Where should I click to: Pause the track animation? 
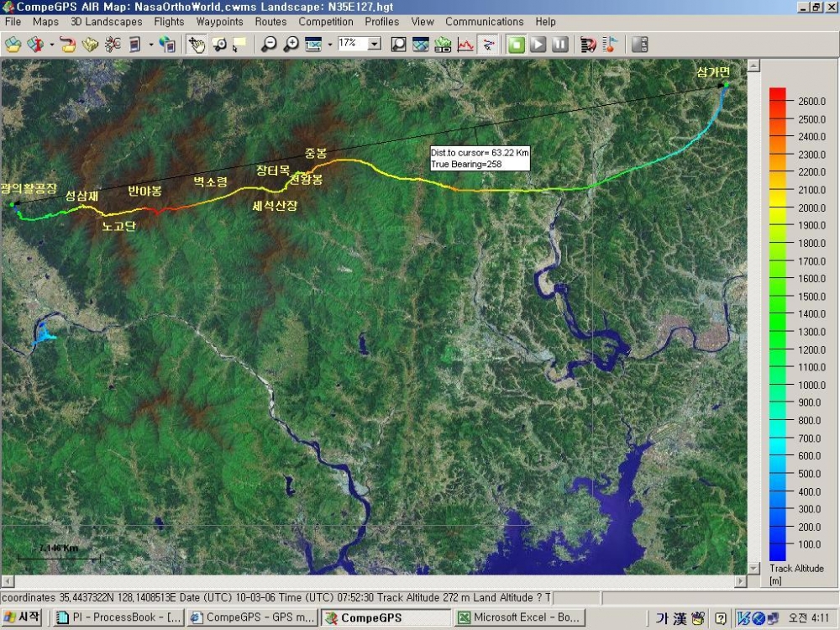pyautogui.click(x=559, y=44)
